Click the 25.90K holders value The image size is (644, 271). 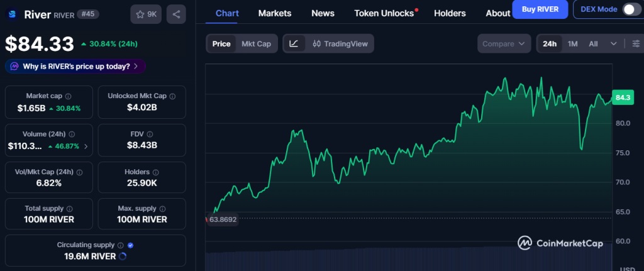(x=142, y=183)
